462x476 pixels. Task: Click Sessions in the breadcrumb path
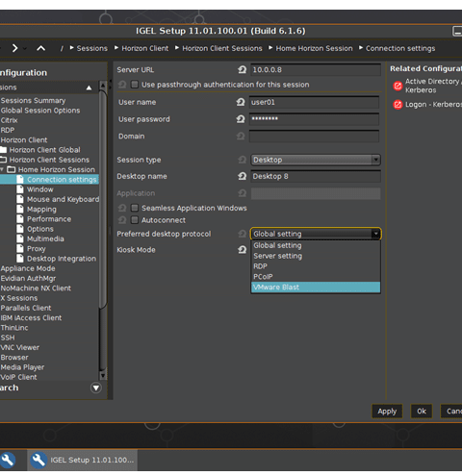pos(92,48)
